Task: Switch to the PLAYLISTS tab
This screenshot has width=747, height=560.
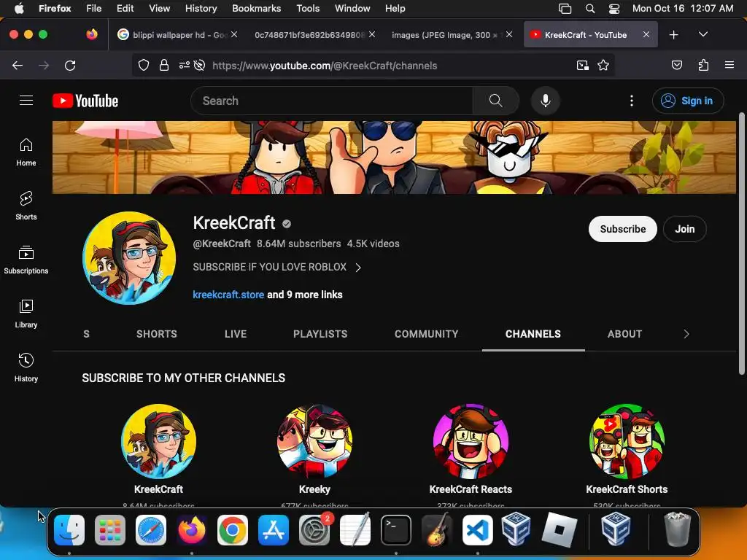Action: point(320,334)
